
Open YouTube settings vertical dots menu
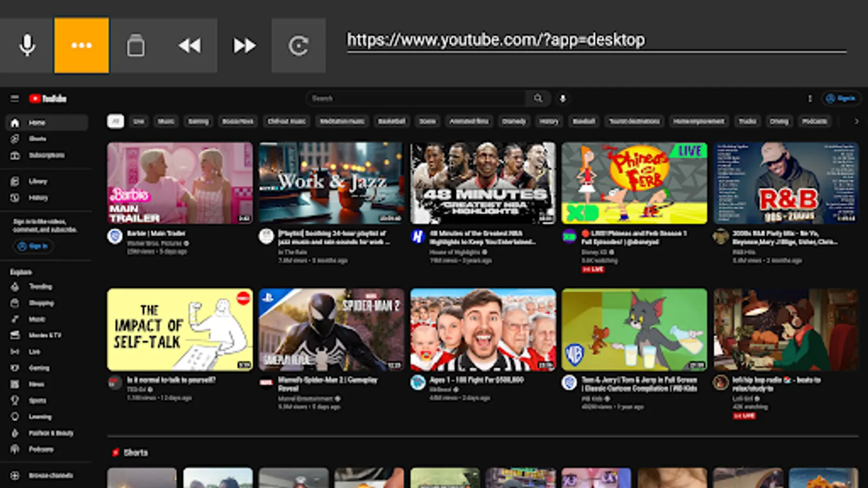(x=810, y=98)
